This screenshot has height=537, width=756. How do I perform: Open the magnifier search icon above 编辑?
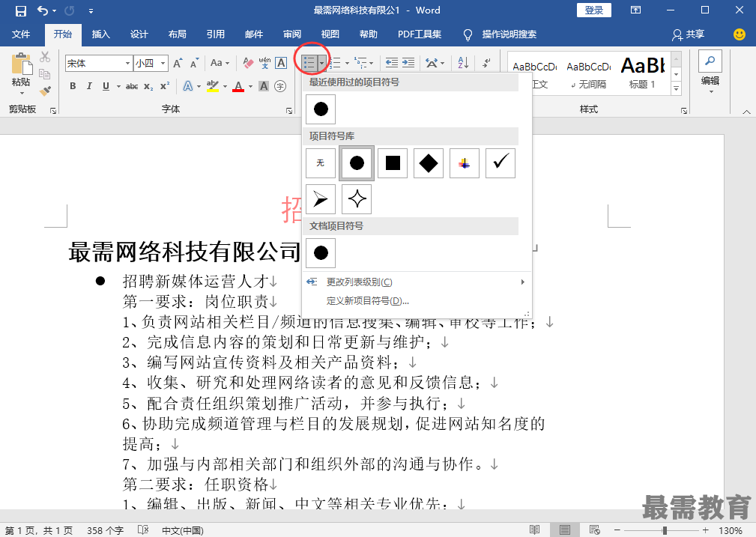point(710,61)
